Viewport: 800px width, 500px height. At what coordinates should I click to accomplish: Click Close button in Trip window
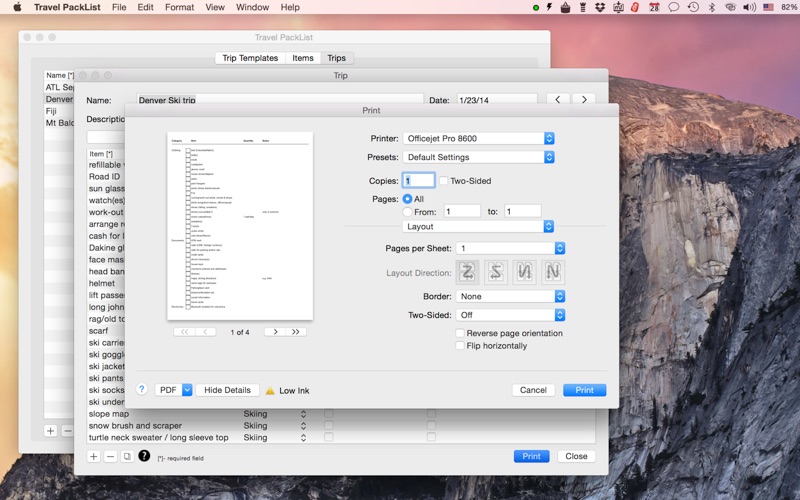577,456
